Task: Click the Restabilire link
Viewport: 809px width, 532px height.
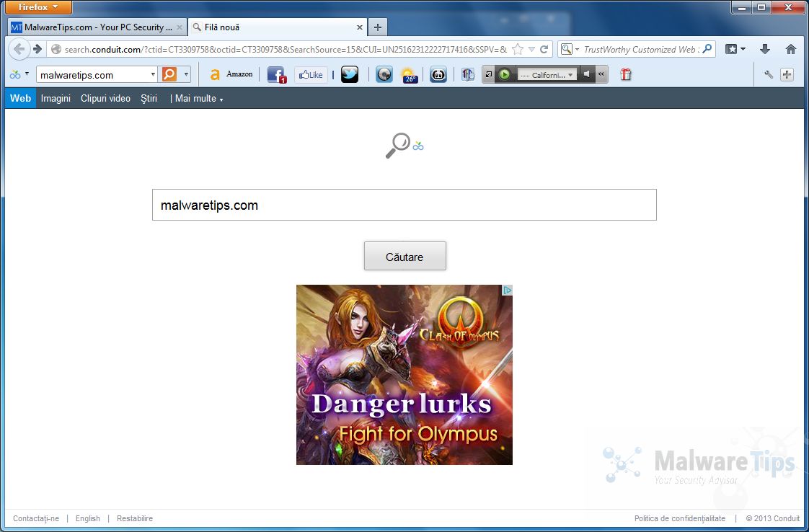Action: 135,518
